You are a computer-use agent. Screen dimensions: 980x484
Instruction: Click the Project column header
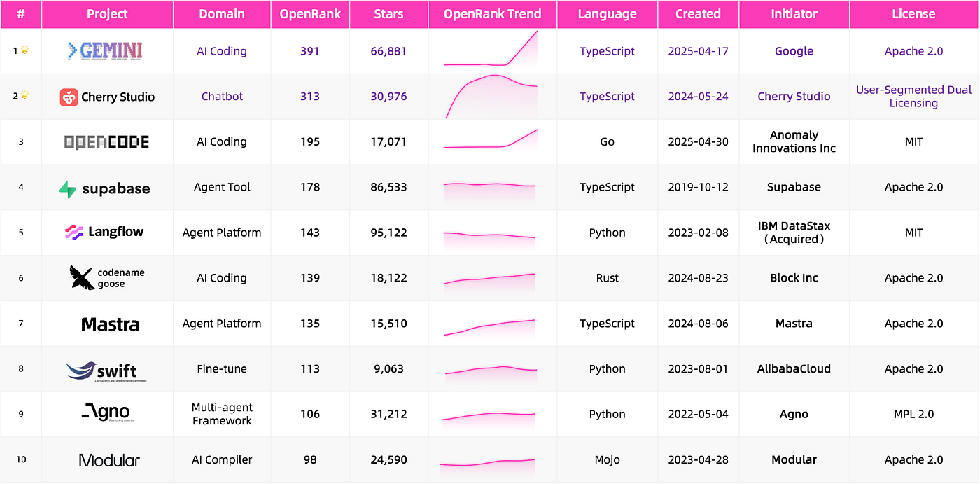[x=108, y=14]
